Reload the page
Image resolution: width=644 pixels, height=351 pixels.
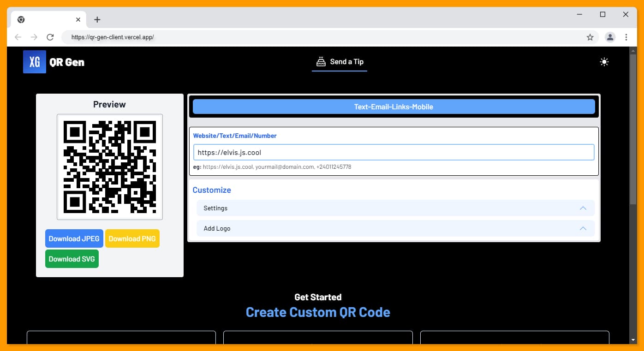(x=50, y=37)
